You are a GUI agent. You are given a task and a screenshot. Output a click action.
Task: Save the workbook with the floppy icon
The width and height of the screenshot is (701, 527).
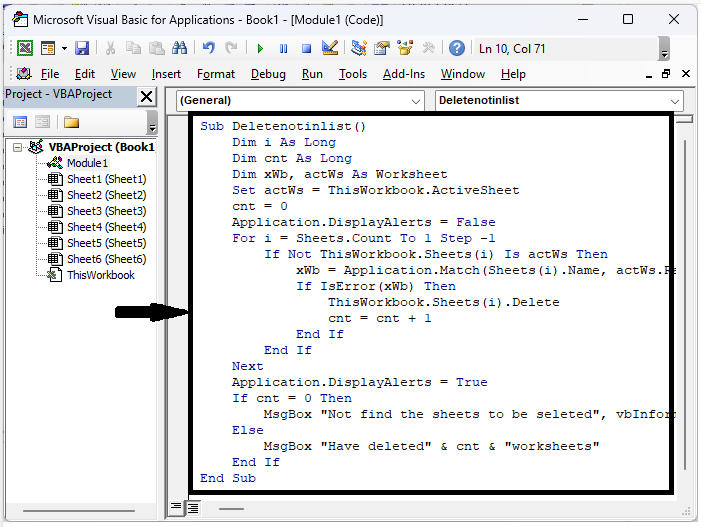(x=82, y=48)
